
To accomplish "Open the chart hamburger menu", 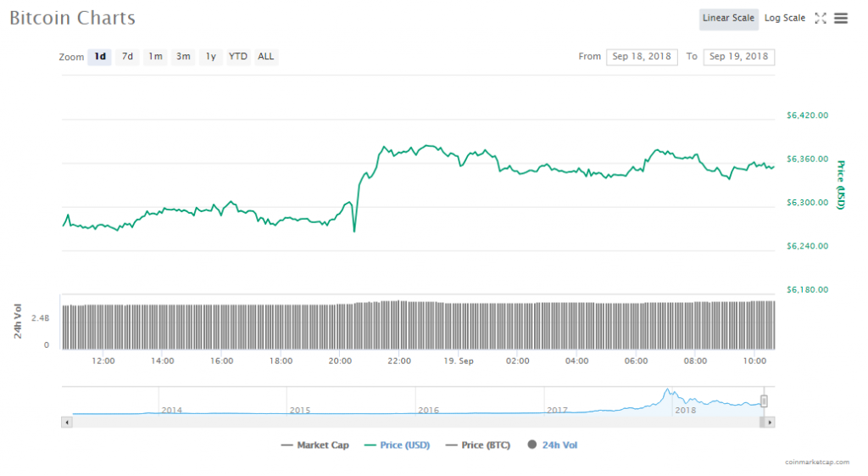I will (x=841, y=18).
